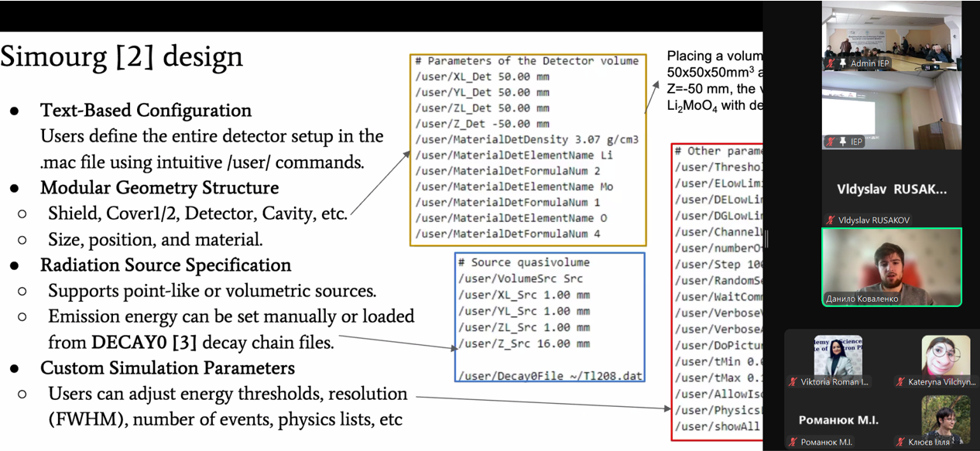980x451 pixels.
Task: Click the '# Other parame' comment in red box
Action: [718, 151]
